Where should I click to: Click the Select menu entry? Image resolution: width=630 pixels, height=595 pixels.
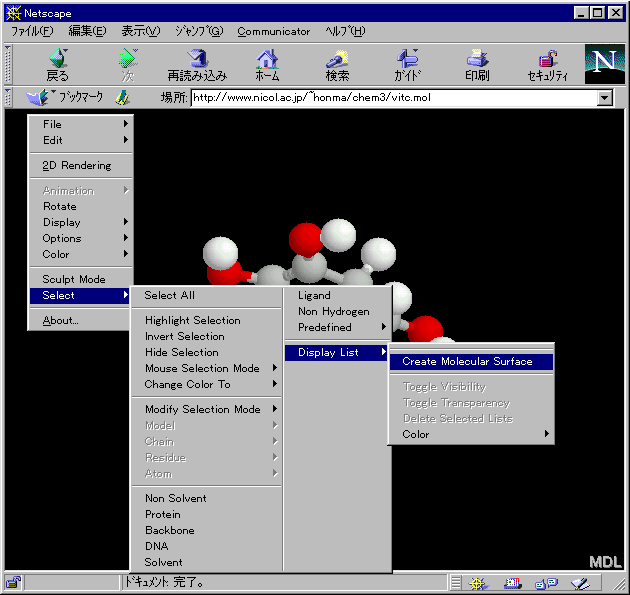click(x=80, y=295)
